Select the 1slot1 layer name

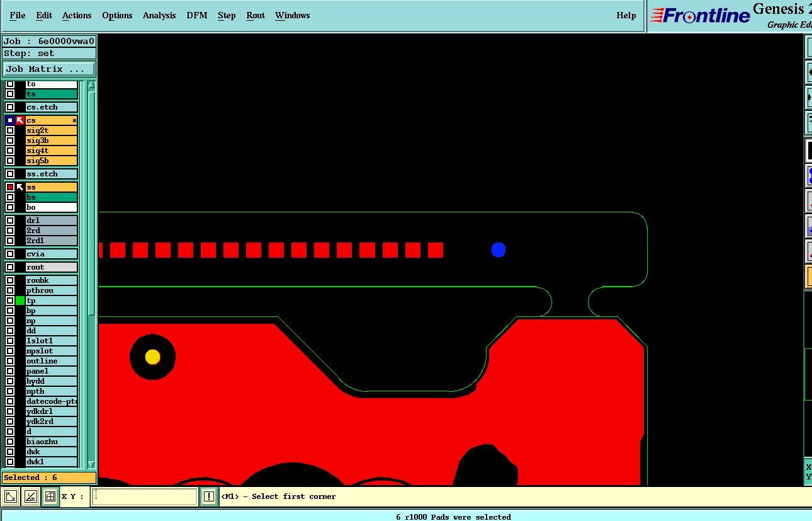(52, 341)
